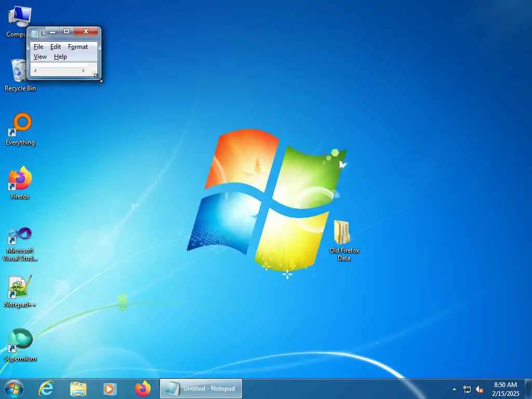Click the Show desktop button
The width and height of the screenshot is (532, 399).
coord(528,389)
